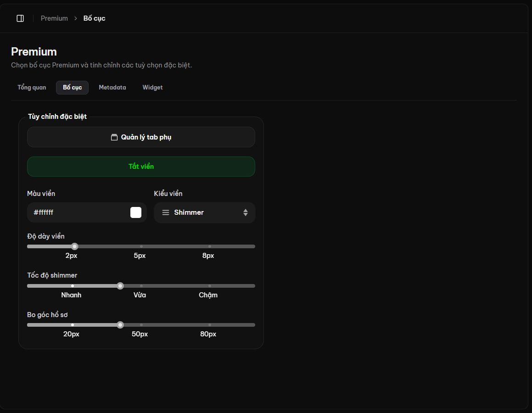Click the Độ dày viền slider handle
Screen dimensions: 532x413
coord(75,246)
